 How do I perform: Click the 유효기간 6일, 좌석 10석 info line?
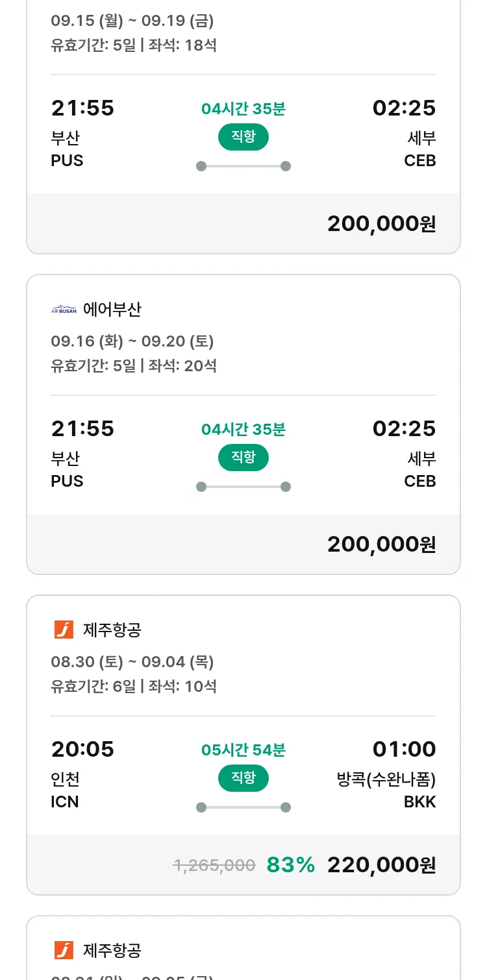[134, 686]
